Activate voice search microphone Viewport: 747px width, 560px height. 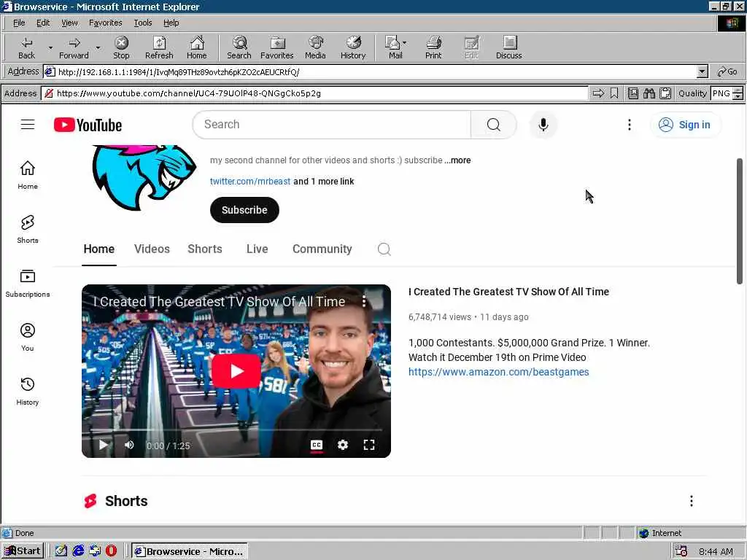click(x=543, y=125)
